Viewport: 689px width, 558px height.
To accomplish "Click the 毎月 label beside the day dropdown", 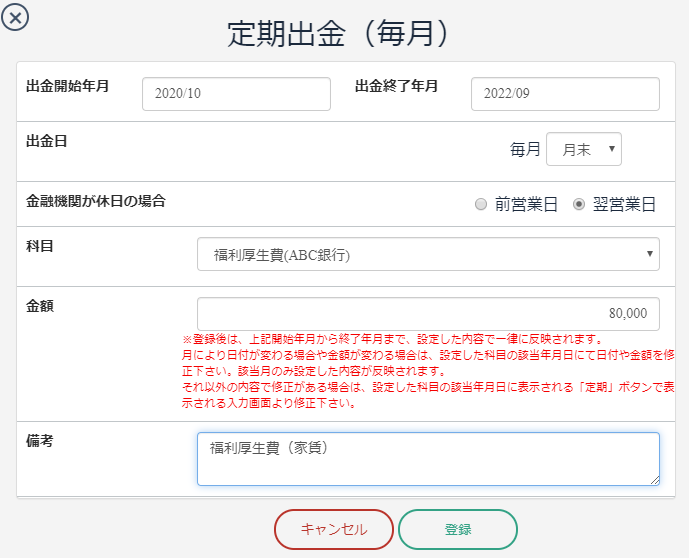I will (x=525, y=149).
